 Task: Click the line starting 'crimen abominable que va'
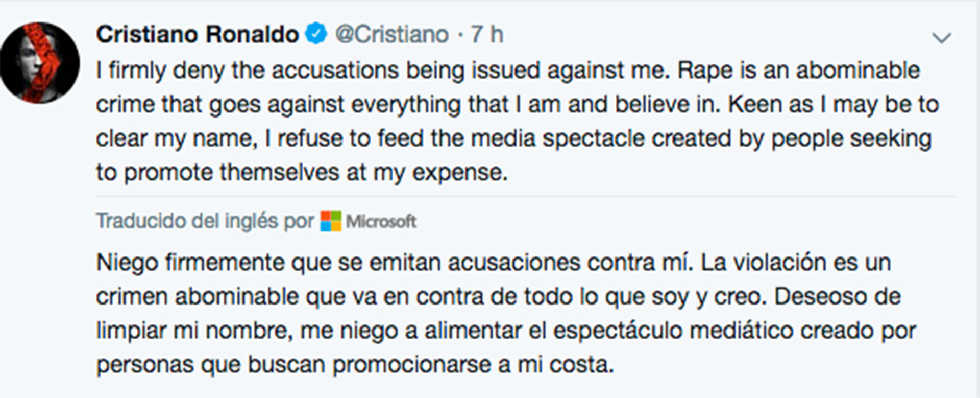point(498,296)
